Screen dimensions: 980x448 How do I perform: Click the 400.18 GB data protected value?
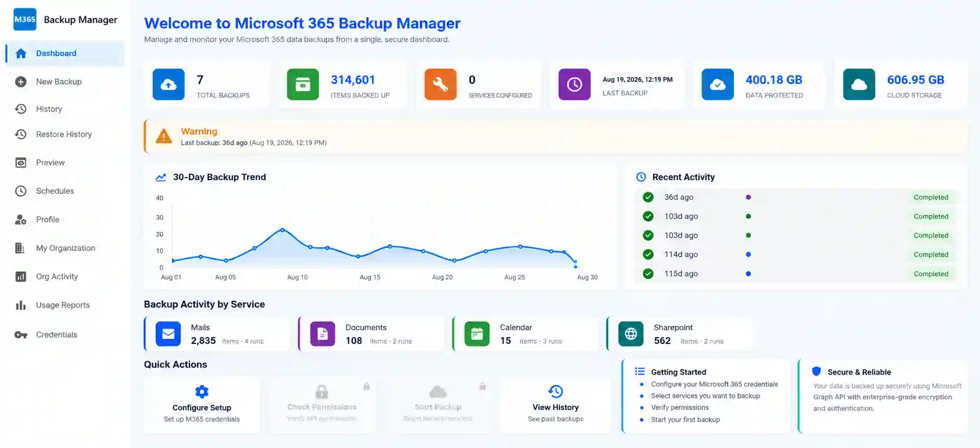click(774, 80)
